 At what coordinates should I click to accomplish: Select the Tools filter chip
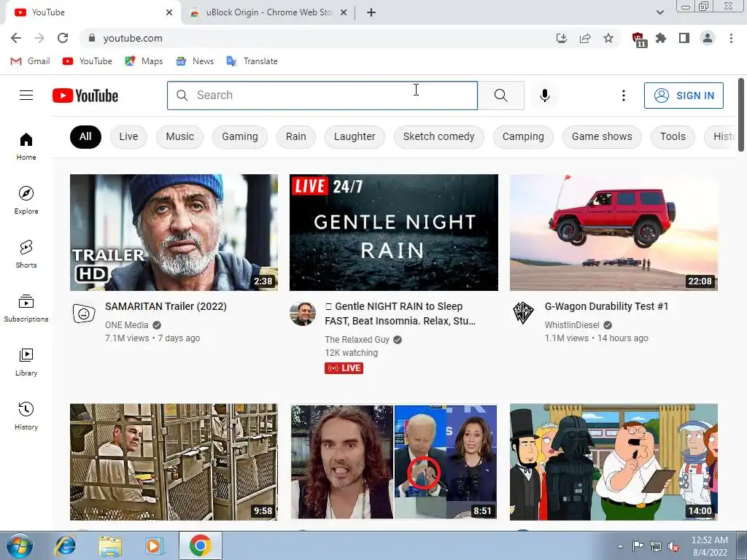673,136
